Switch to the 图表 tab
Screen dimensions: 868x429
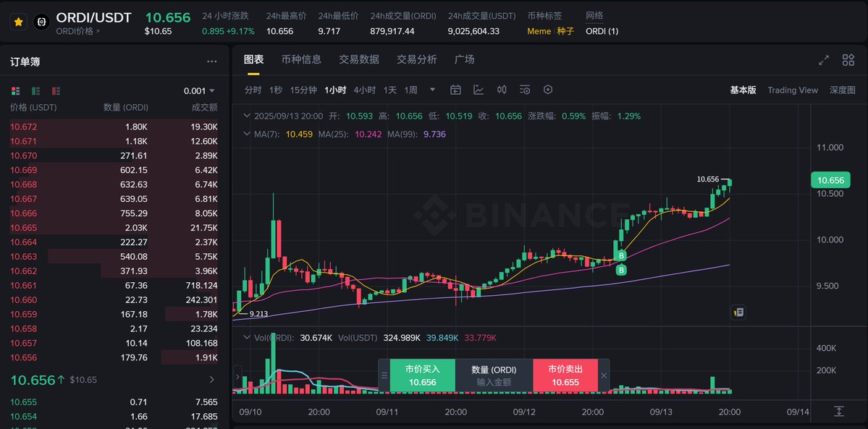(x=253, y=59)
